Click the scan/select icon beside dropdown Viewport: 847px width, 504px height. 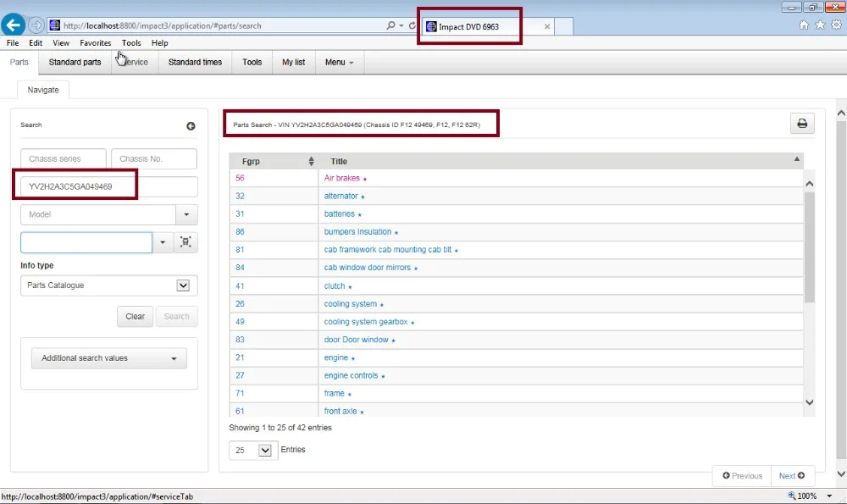click(x=185, y=243)
